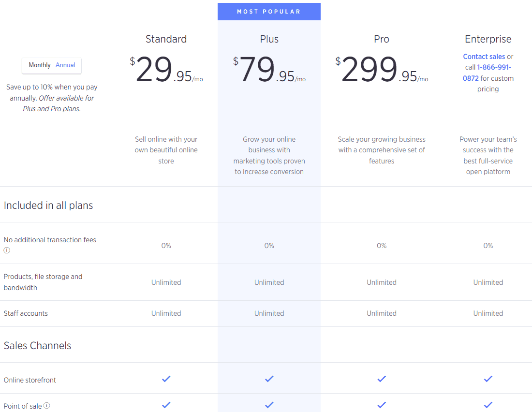The image size is (532, 412).
Task: Switch billing to Monthly
Action: coord(39,65)
